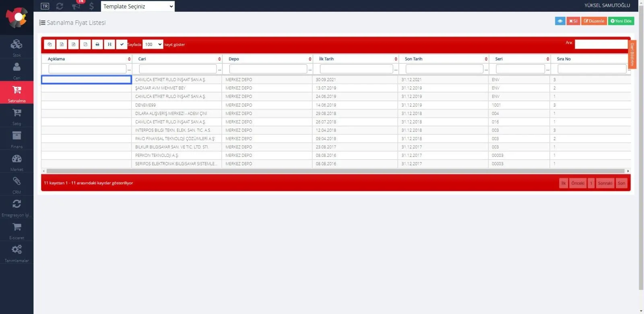Open the records-per-page 100 dropdown
Image resolution: width=644 pixels, height=314 pixels.
(153, 44)
